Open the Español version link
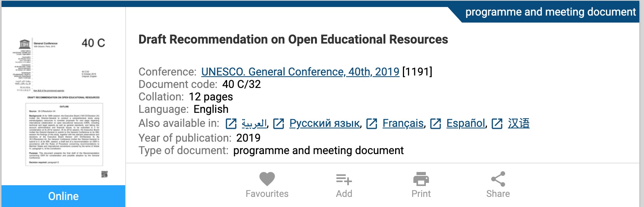 pos(466,123)
